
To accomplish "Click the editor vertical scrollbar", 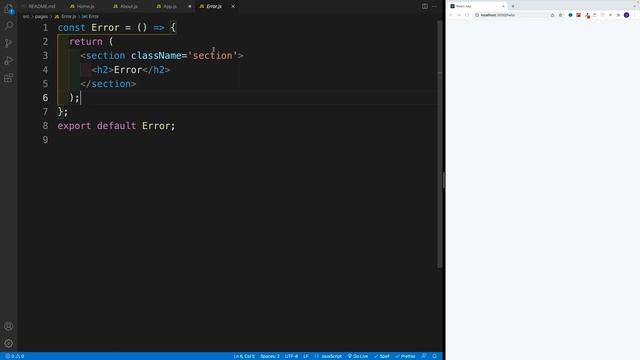I will (x=440, y=145).
